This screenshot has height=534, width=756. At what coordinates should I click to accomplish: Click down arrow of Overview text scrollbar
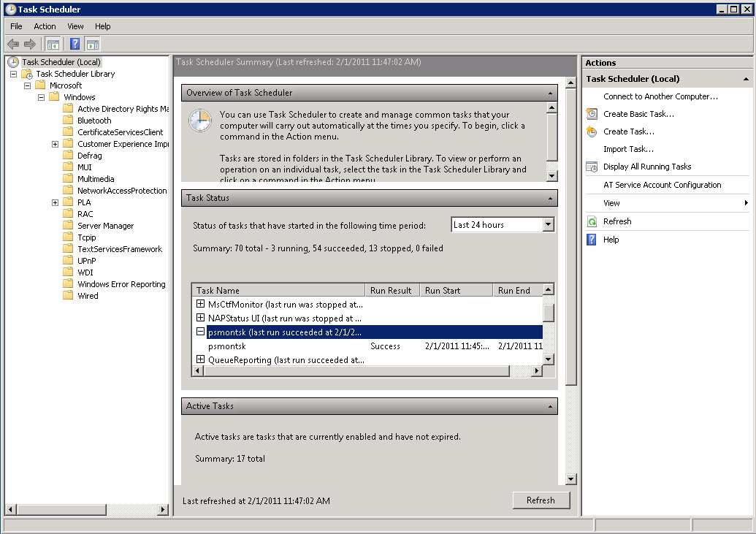552,176
